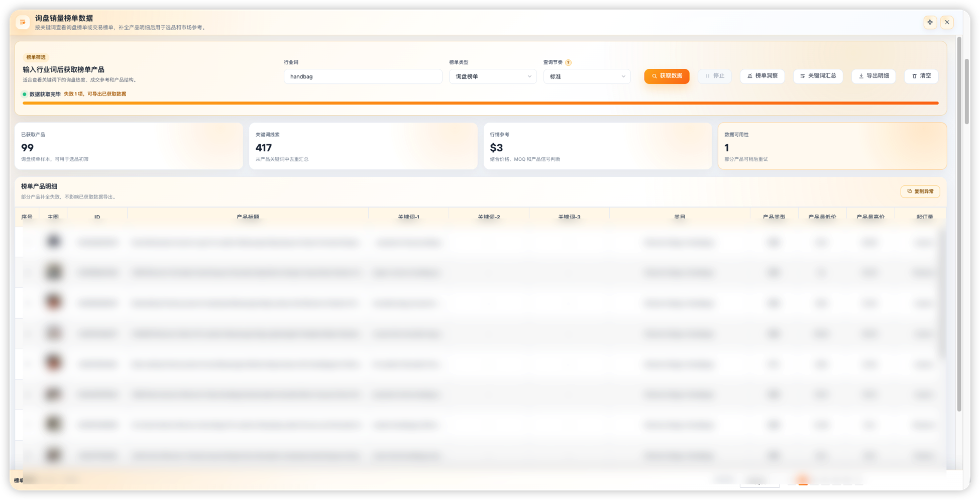Viewport: 980px width, 500px height.
Task: Click the 关键词-2 column header
Action: pyautogui.click(x=489, y=217)
